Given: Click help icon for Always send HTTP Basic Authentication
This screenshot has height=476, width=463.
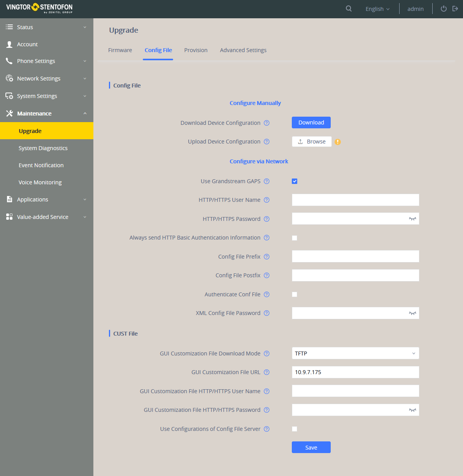Looking at the screenshot, I should (267, 238).
